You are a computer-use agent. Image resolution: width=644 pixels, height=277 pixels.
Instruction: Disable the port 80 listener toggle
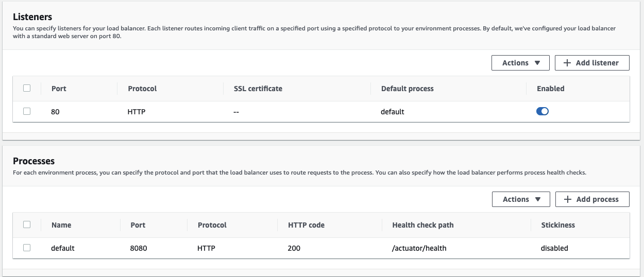(543, 111)
